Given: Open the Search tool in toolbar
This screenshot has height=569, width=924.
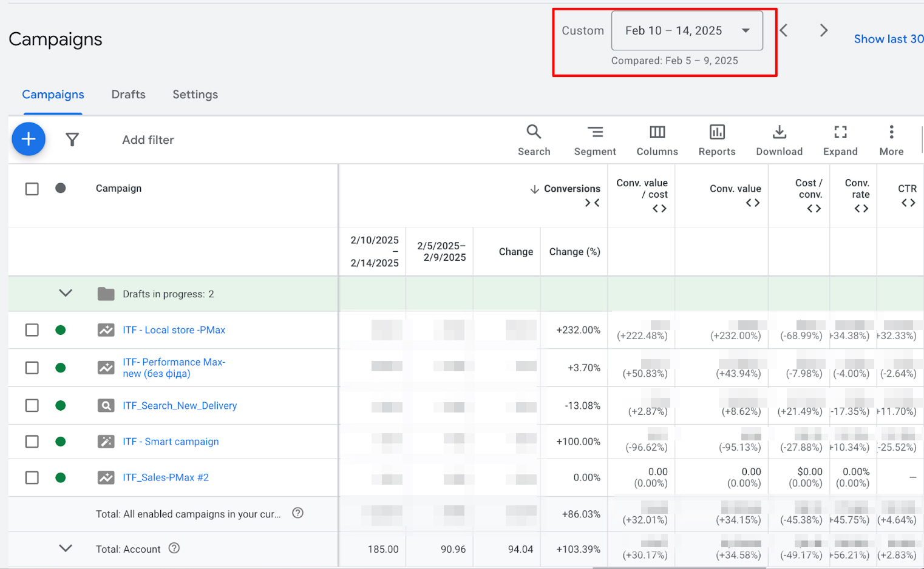Looking at the screenshot, I should click(534, 140).
